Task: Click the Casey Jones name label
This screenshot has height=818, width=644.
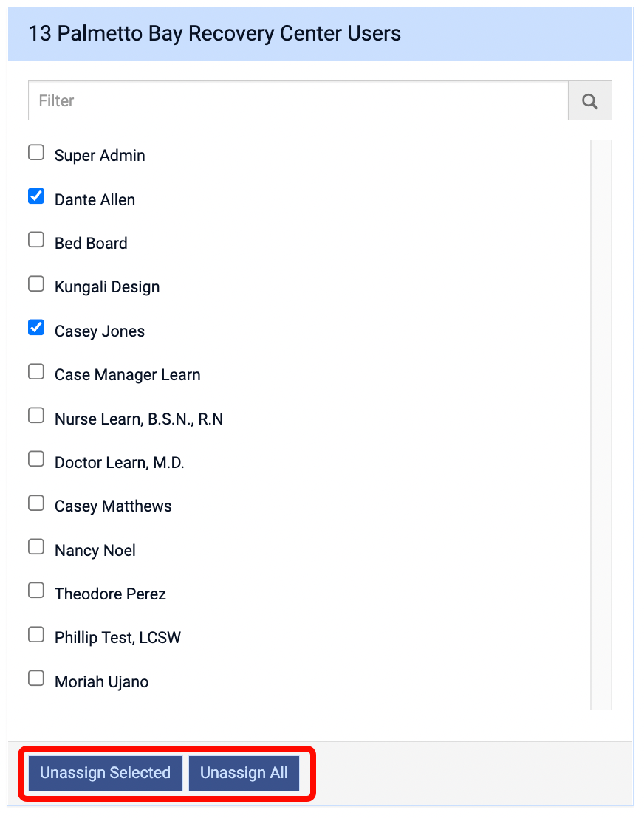Action: tap(99, 331)
